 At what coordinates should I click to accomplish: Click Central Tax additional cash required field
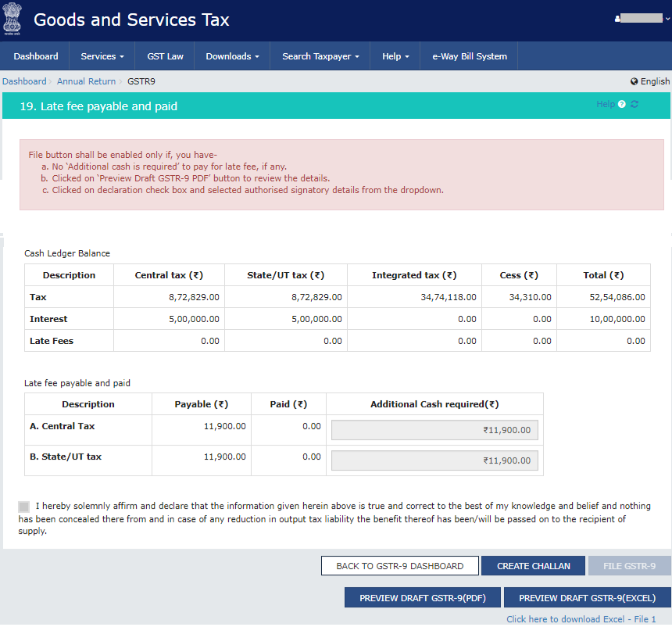click(x=434, y=430)
